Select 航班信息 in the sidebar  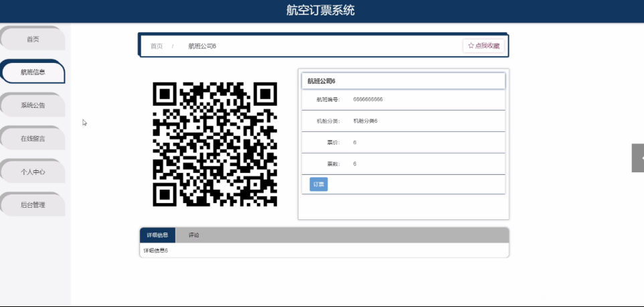click(33, 72)
